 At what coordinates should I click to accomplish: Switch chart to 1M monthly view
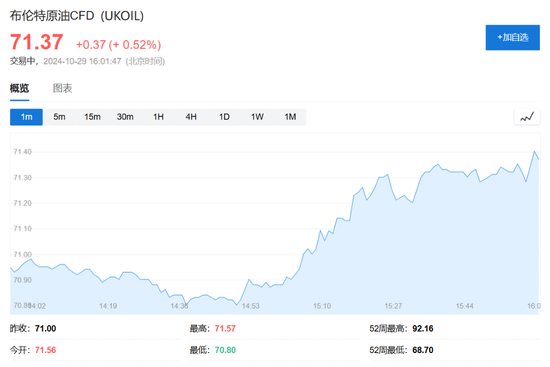[290, 117]
